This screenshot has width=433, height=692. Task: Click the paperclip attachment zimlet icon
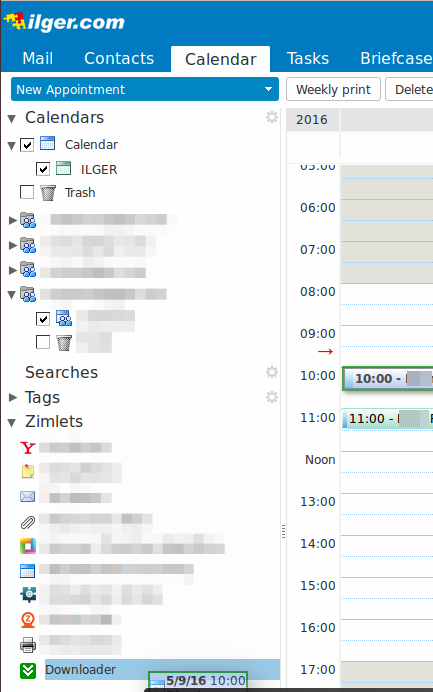click(28, 523)
